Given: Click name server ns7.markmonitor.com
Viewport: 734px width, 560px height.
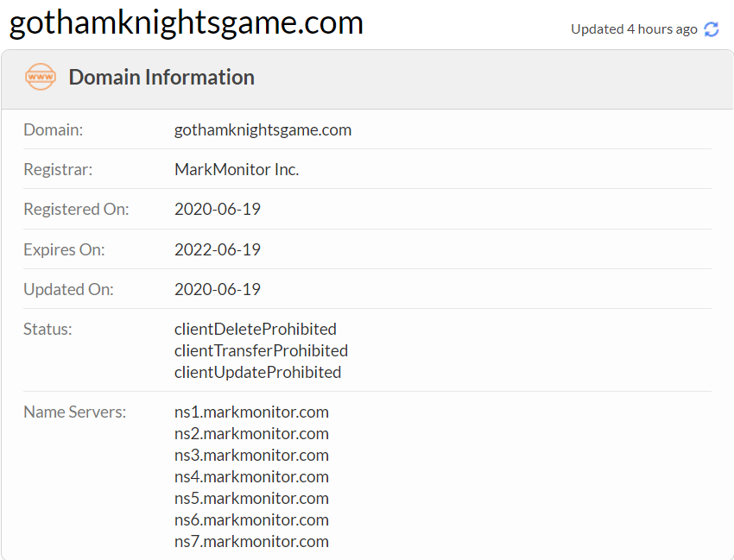Looking at the screenshot, I should (251, 541).
